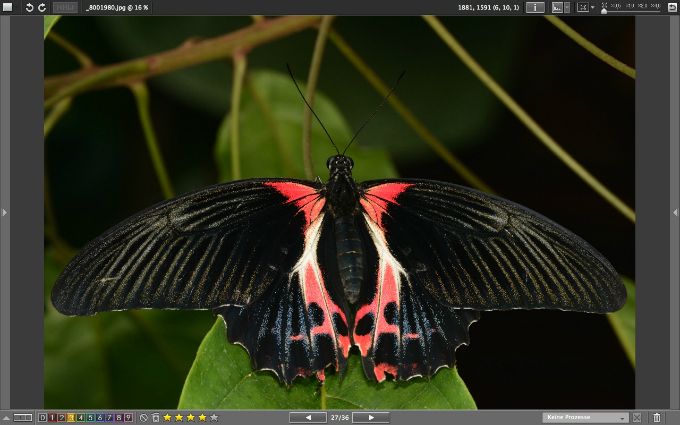Screen dimensions: 680x425
Task: Clear the rating with the no-rating icon
Action: [144, 418]
